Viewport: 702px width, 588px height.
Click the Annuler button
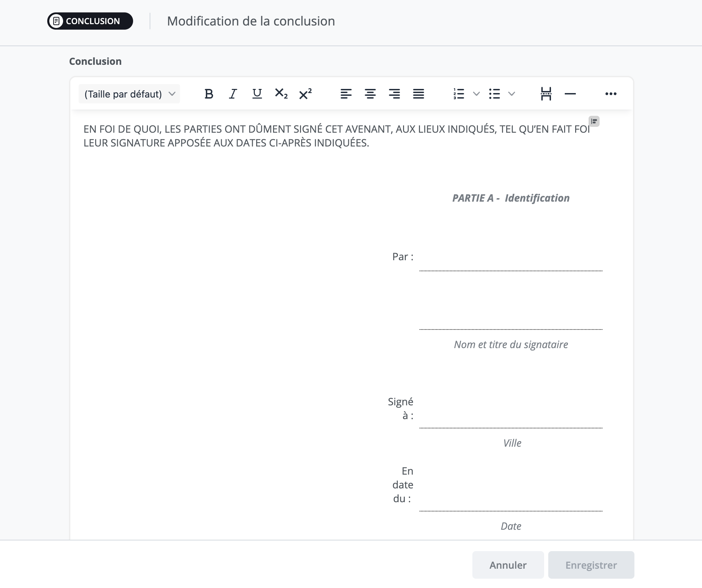(x=508, y=565)
